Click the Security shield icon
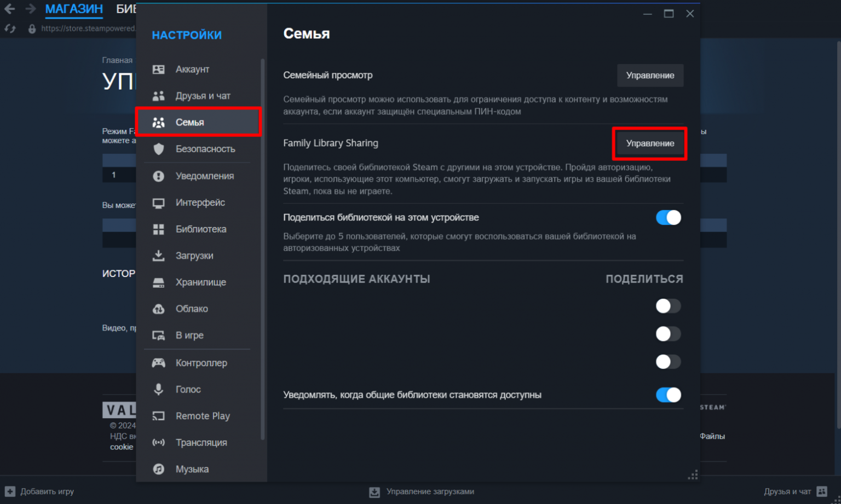Viewport: 841px width, 504px height. pos(158,149)
